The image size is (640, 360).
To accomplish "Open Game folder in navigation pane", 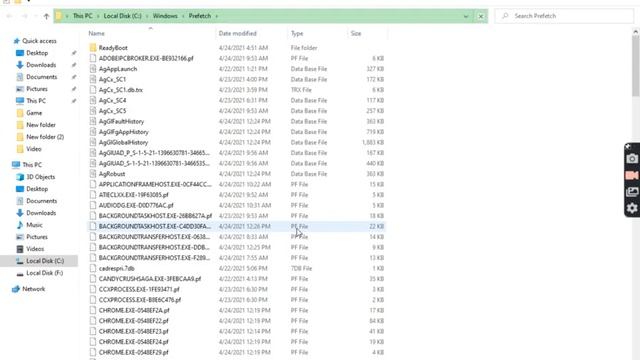I will tap(34, 113).
